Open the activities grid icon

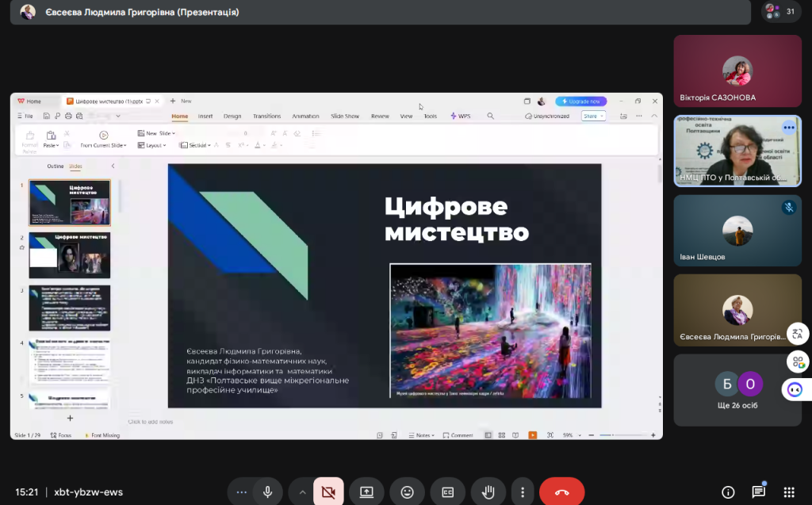(788, 492)
